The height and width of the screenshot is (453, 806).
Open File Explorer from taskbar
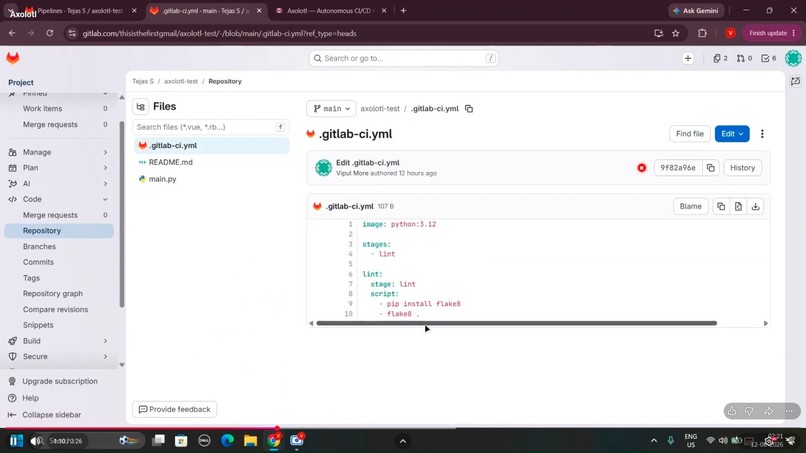tap(250, 441)
